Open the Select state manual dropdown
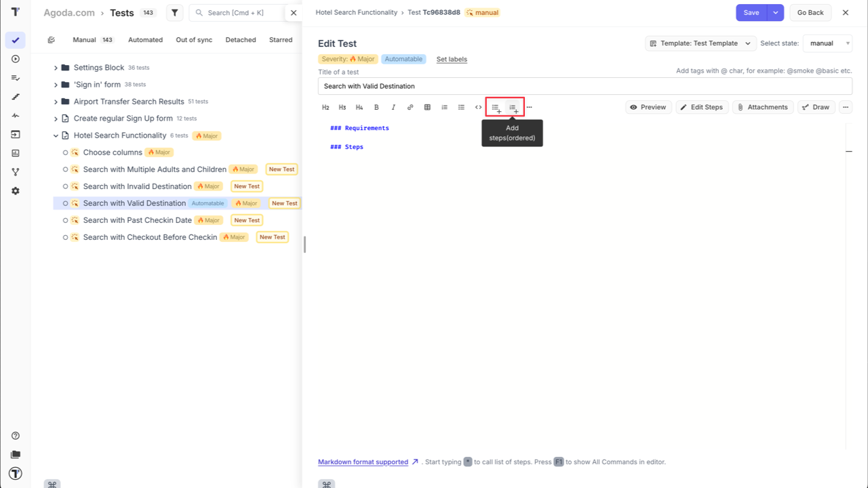The height and width of the screenshot is (488, 868). (x=827, y=43)
